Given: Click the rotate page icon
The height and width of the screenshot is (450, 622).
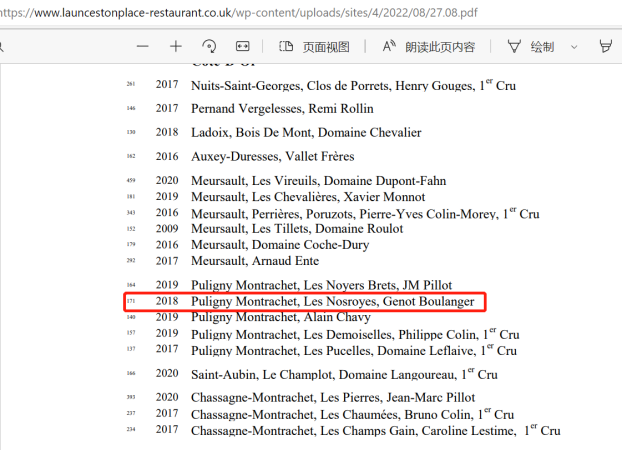Looking at the screenshot, I should (209, 47).
